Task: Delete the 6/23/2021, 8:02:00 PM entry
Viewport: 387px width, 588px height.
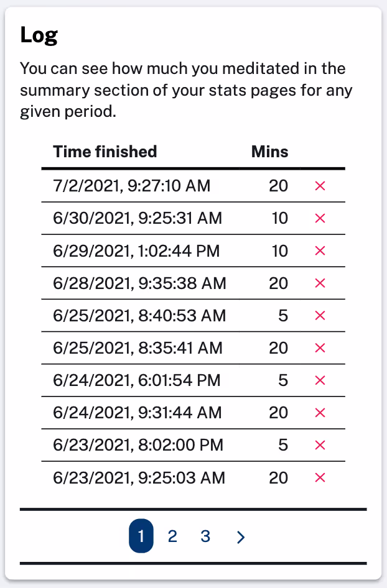Action: [320, 445]
